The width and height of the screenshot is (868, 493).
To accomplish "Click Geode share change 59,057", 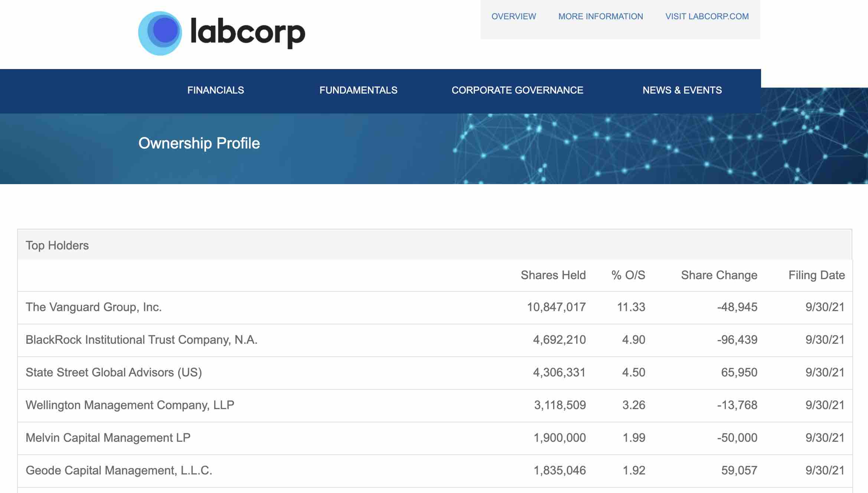I will (x=739, y=470).
